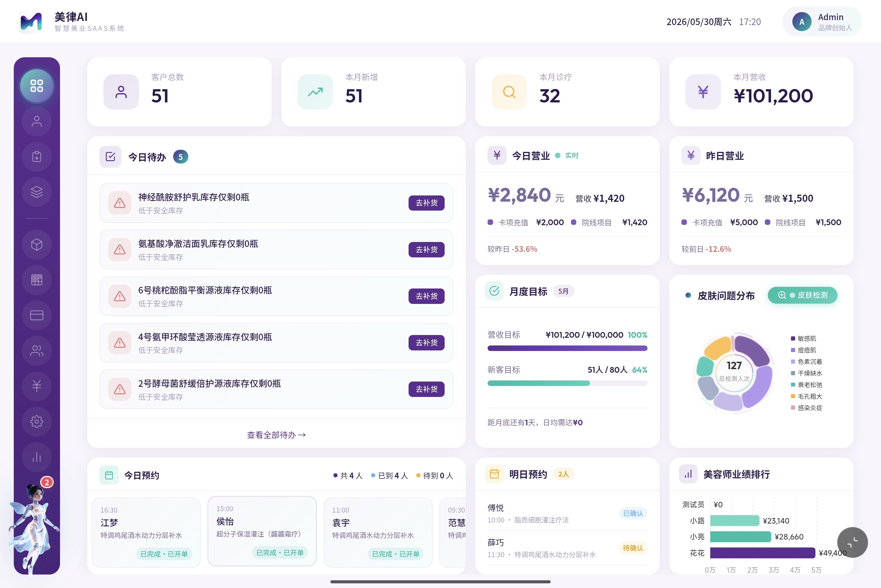881x588 pixels.
Task: Click 小路 performance bar ¥23,140
Action: point(734,521)
